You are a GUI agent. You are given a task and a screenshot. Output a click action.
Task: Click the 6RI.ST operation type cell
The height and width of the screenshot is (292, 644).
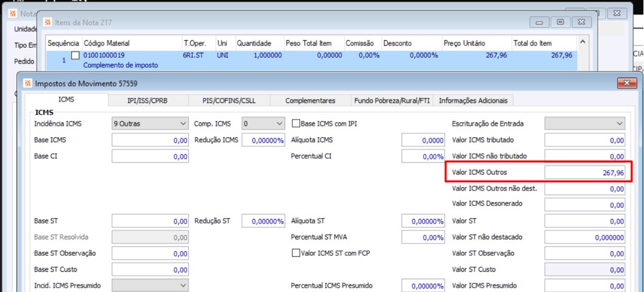click(x=193, y=55)
